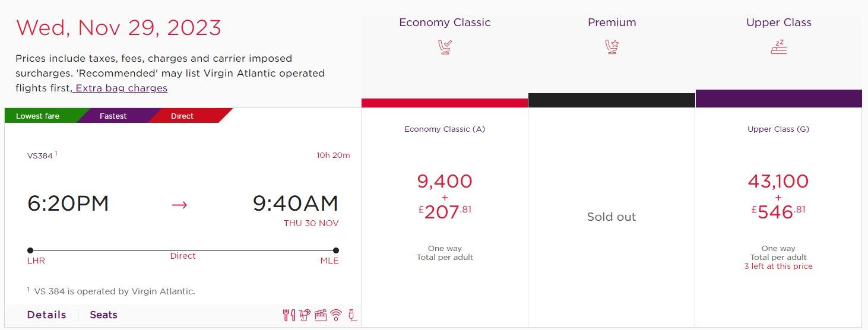Click the Sold out Premium fare cell

click(x=612, y=217)
